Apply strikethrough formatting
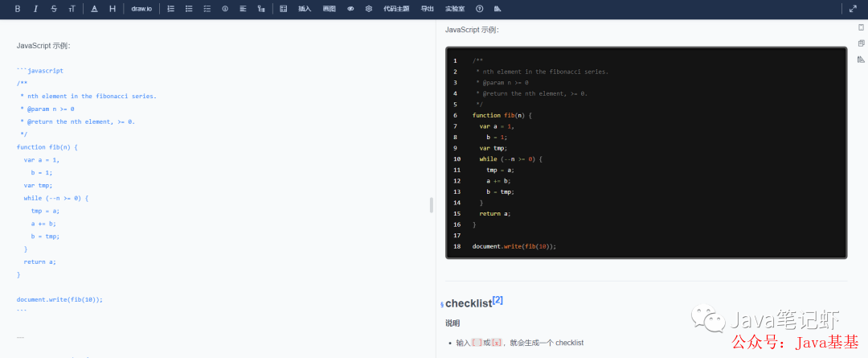 [55, 9]
